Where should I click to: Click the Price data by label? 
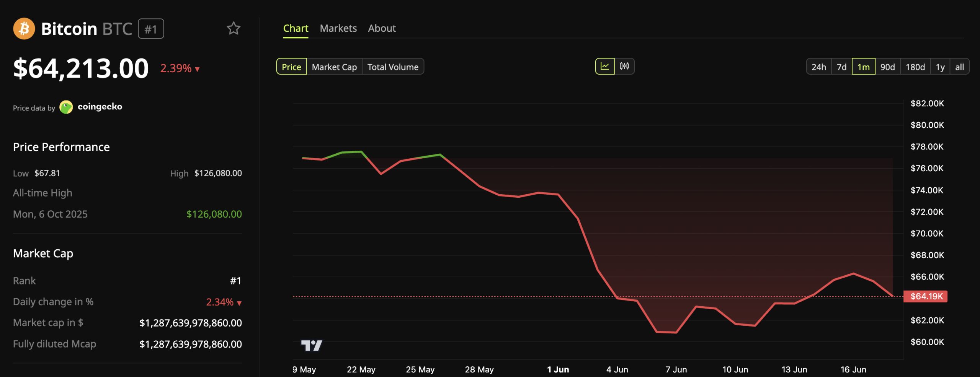tap(34, 108)
